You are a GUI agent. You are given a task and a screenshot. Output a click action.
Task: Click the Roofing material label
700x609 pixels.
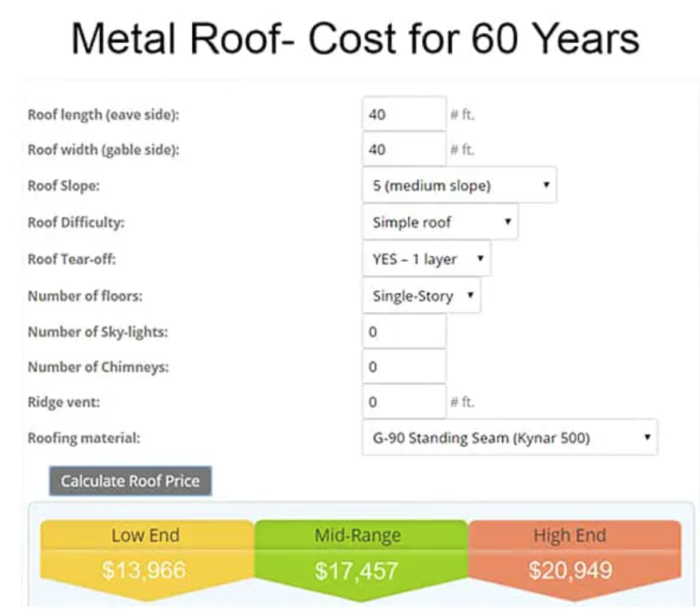coord(84,438)
